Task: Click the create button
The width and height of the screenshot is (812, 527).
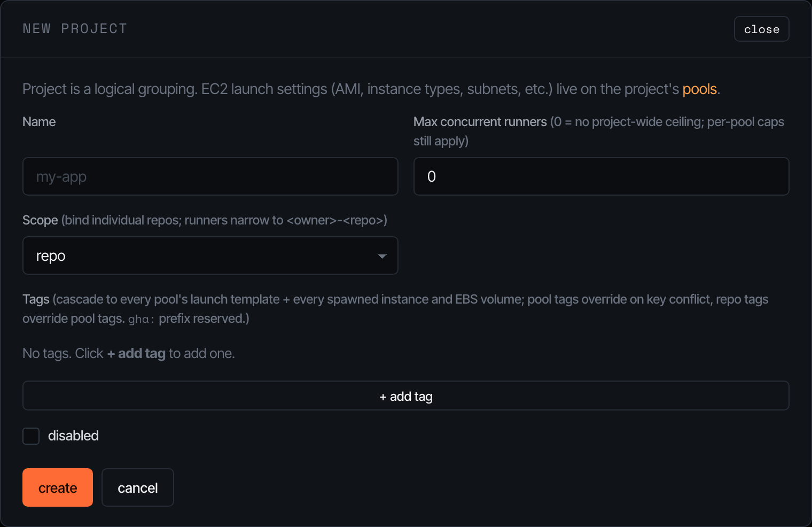Action: click(x=58, y=487)
